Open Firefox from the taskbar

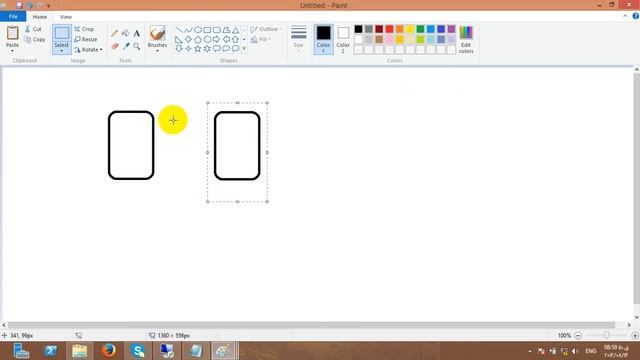109,351
